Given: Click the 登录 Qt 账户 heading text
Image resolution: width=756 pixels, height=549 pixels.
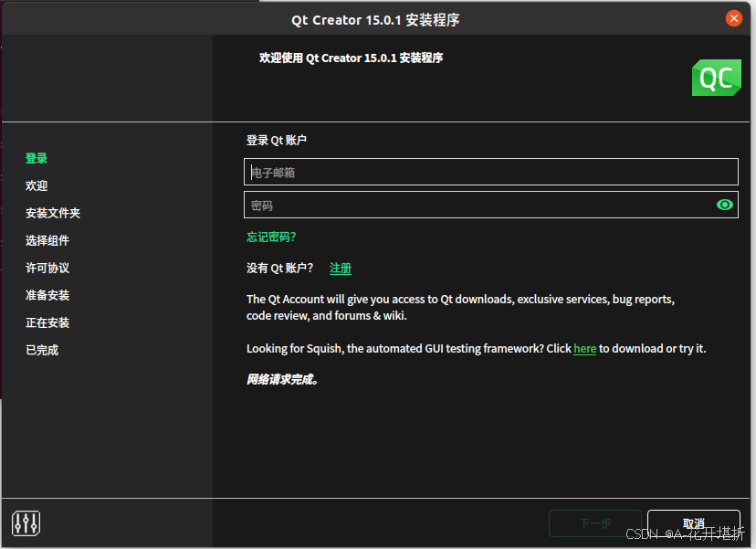Looking at the screenshot, I should coord(277,141).
